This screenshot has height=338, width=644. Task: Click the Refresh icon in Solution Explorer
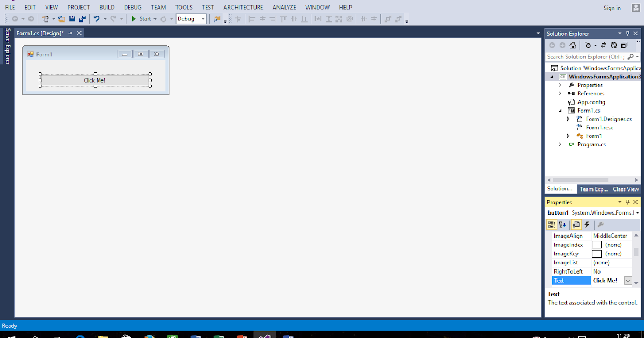(x=613, y=46)
